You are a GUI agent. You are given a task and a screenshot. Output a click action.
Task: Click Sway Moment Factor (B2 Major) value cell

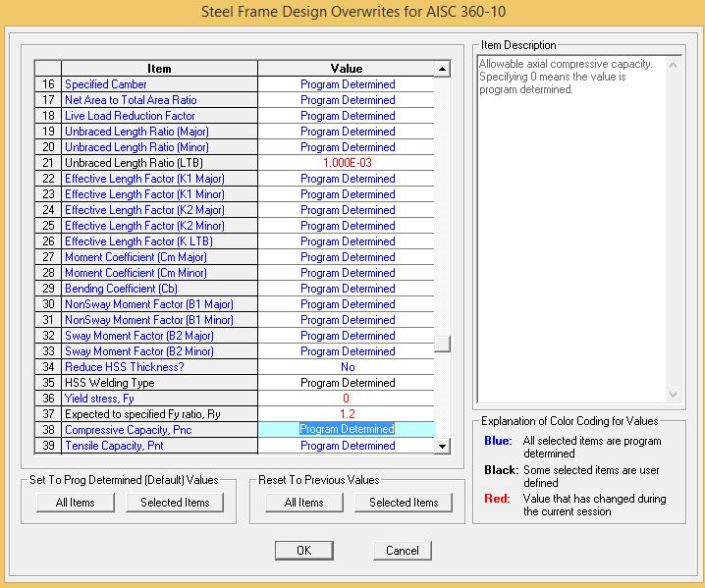tap(347, 336)
